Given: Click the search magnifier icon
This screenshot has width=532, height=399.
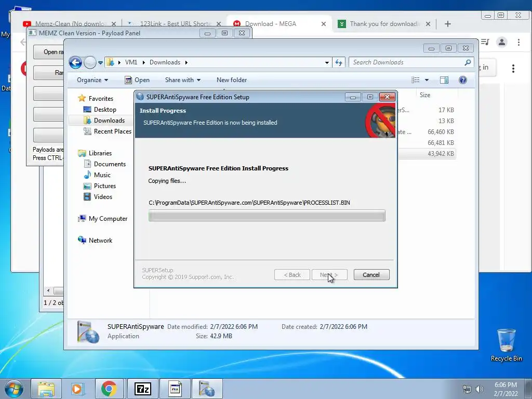Looking at the screenshot, I should click(468, 62).
